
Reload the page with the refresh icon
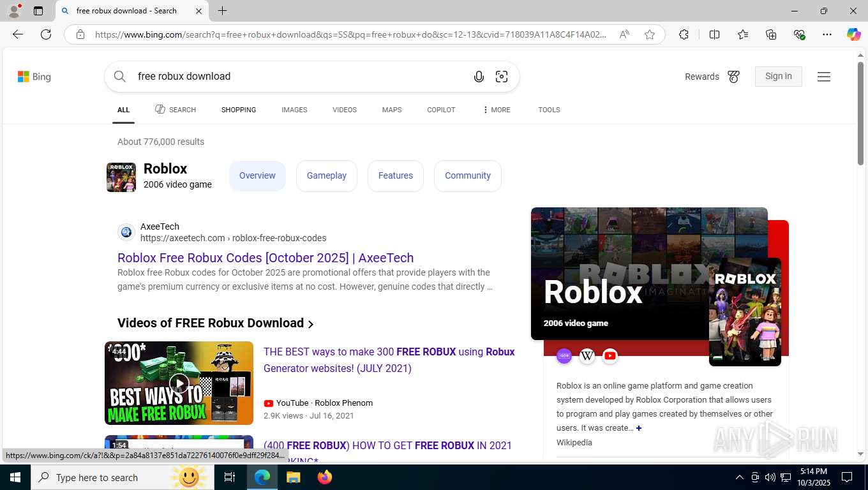coord(46,34)
